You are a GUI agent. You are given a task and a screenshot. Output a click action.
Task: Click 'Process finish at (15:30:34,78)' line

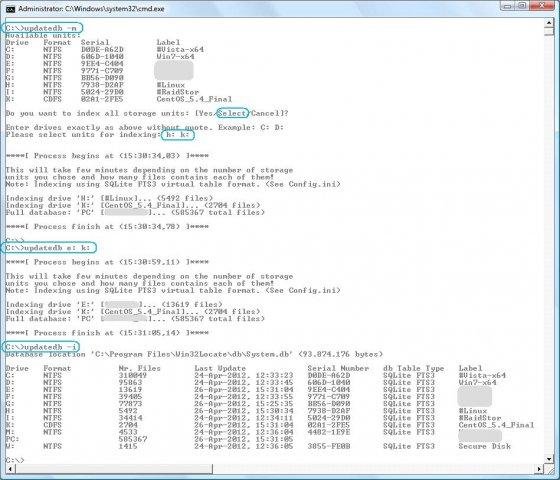107,227
